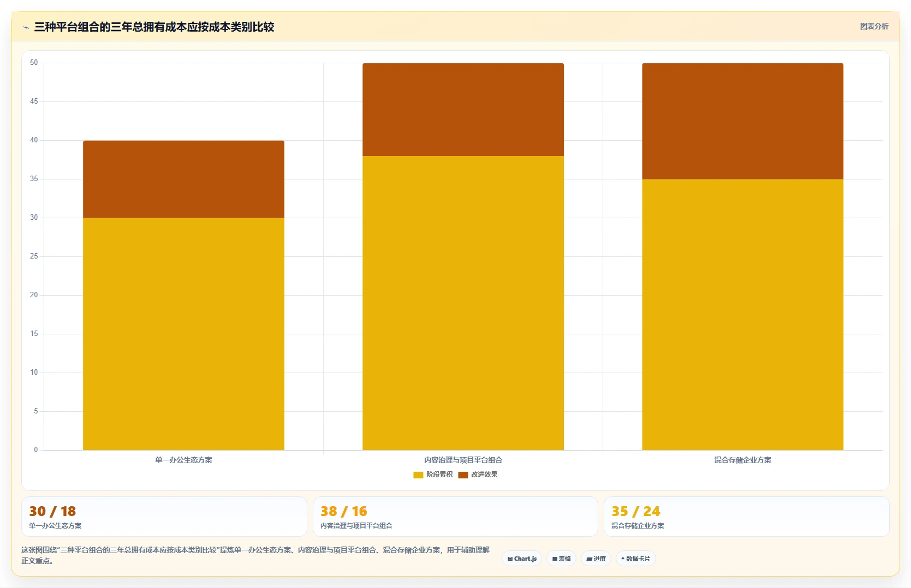Screen dimensions: 911x588
Task: Click the brown bar segment for 单一办公生态方案
Action: 183,179
